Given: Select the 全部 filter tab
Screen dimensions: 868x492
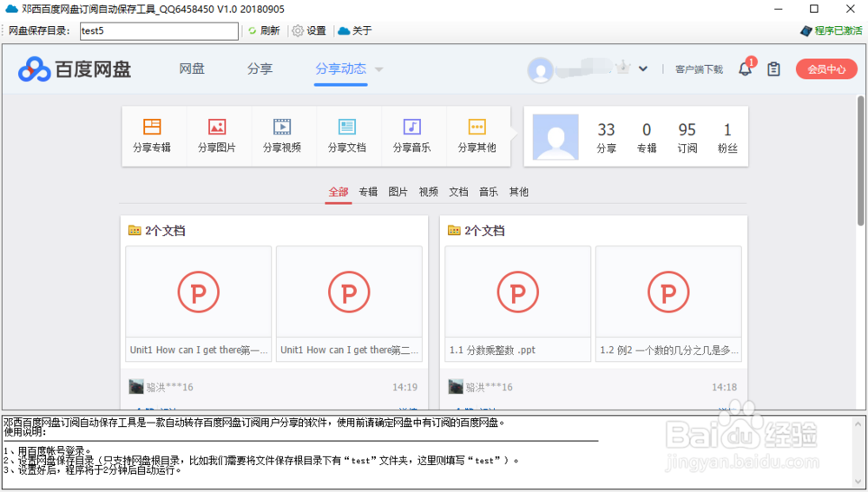Looking at the screenshot, I should (339, 192).
